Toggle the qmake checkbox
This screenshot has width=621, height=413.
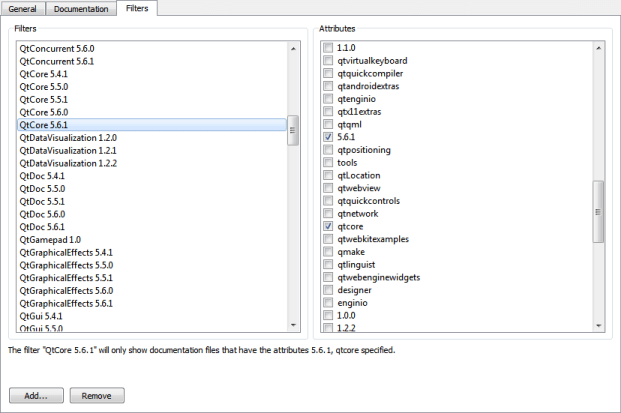click(x=328, y=251)
